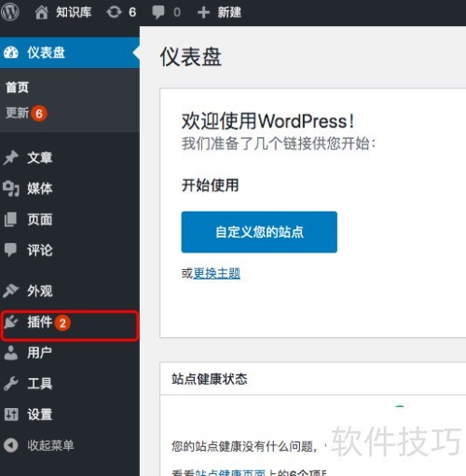
Task: Click the 页面 pages icon
Action: [11, 219]
